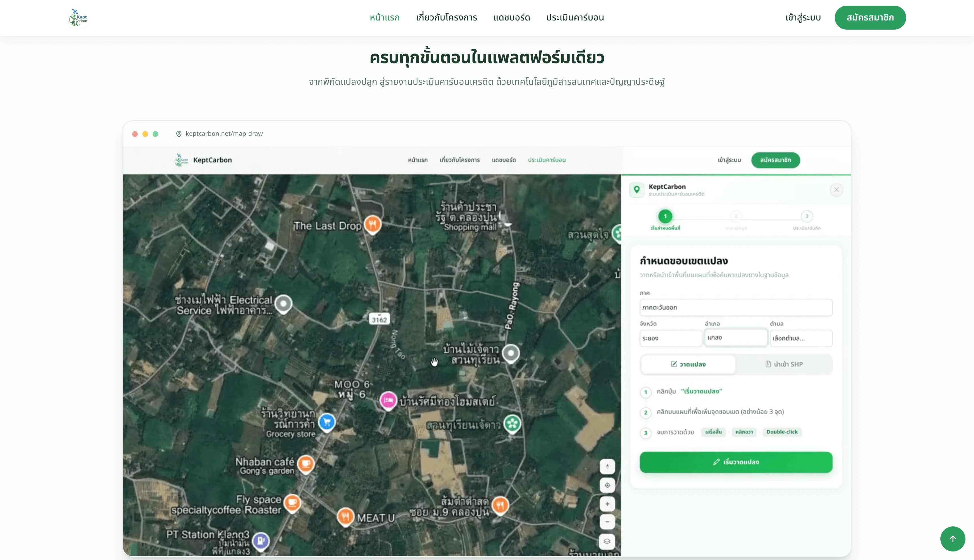
Task: Click the locate-me target map button
Action: click(x=607, y=485)
